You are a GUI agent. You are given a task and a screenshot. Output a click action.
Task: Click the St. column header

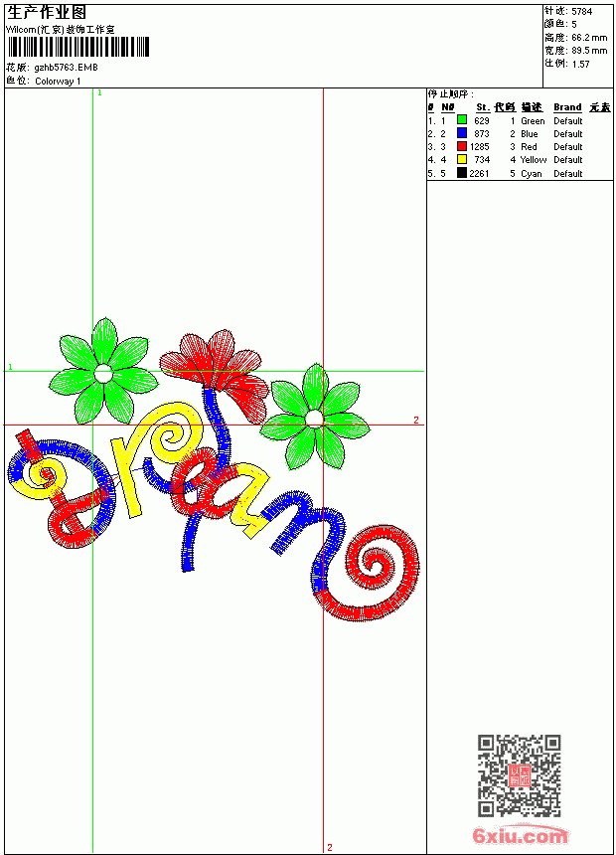click(x=483, y=107)
